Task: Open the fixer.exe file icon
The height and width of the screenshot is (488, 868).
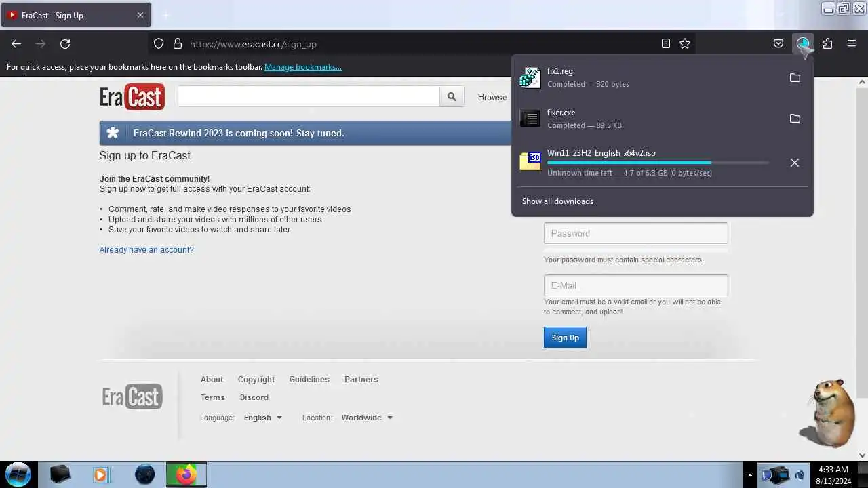Action: pos(530,119)
